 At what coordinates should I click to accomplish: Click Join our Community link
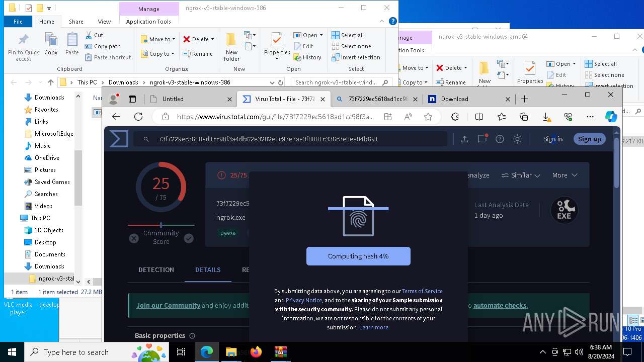click(168, 306)
